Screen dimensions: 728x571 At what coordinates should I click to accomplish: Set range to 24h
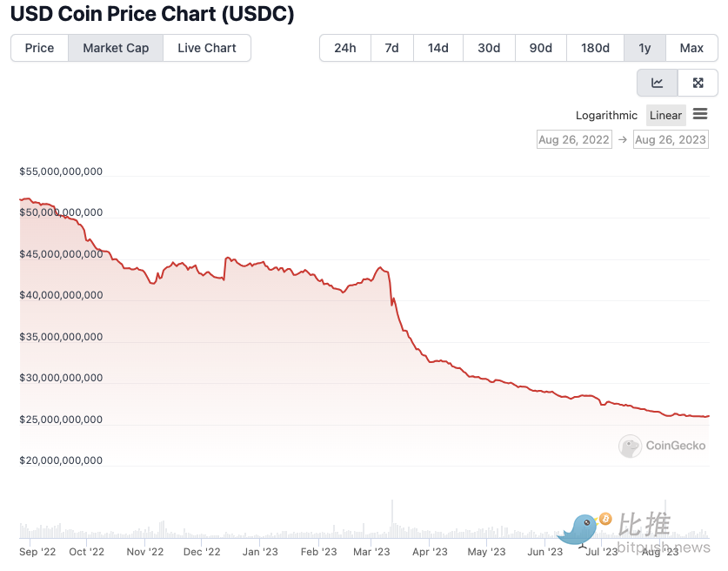pyautogui.click(x=345, y=48)
